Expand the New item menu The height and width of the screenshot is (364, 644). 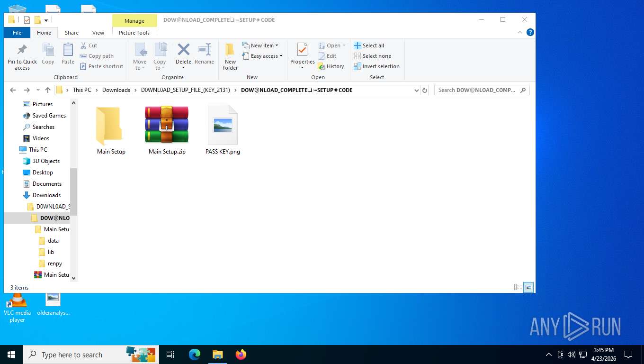pyautogui.click(x=260, y=45)
